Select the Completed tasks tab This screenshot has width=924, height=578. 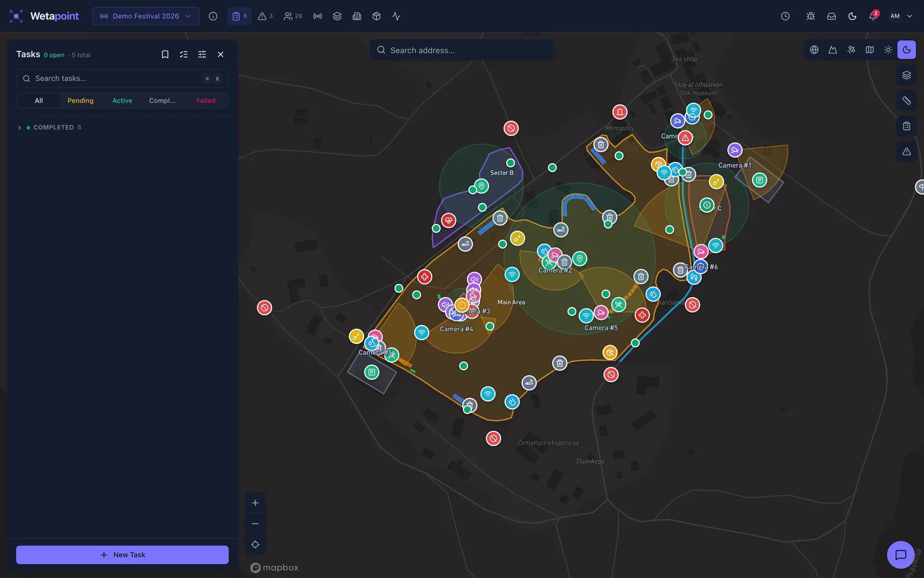point(162,101)
